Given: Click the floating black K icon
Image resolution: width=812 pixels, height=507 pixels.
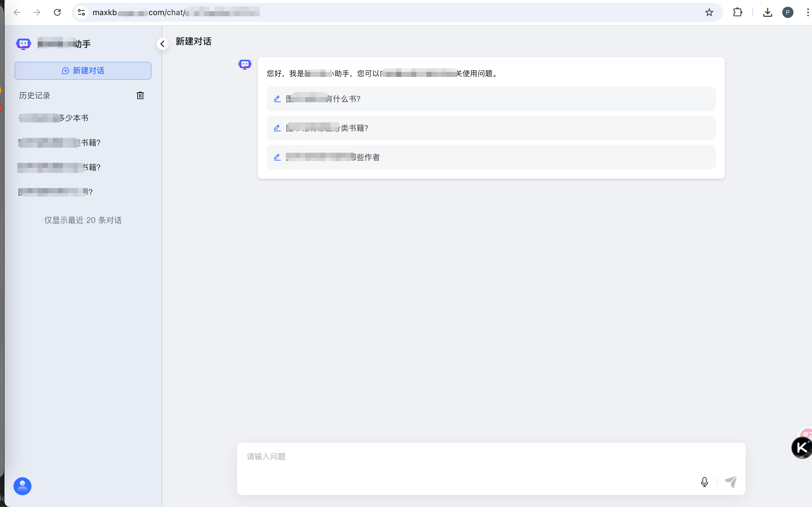Looking at the screenshot, I should pos(802,448).
